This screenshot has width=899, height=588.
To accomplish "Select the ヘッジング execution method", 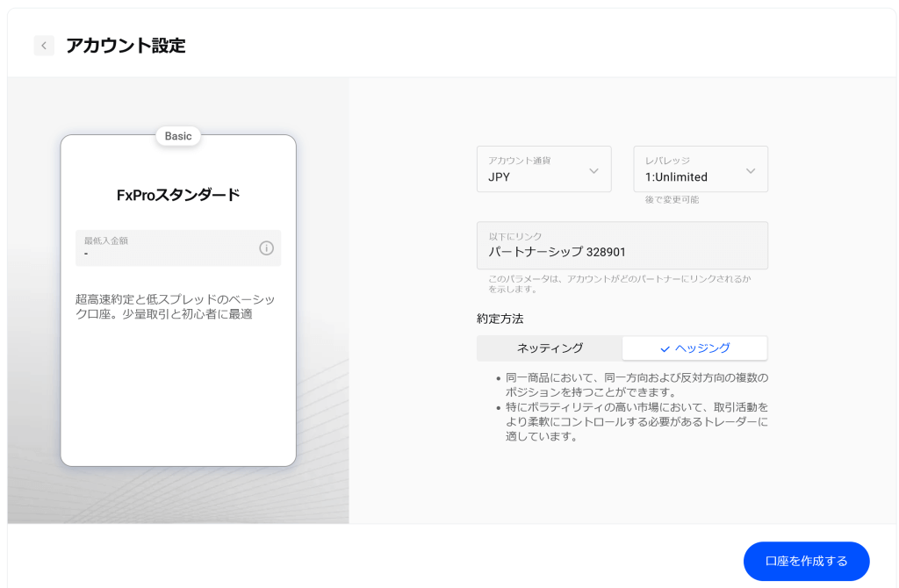I will [x=695, y=348].
